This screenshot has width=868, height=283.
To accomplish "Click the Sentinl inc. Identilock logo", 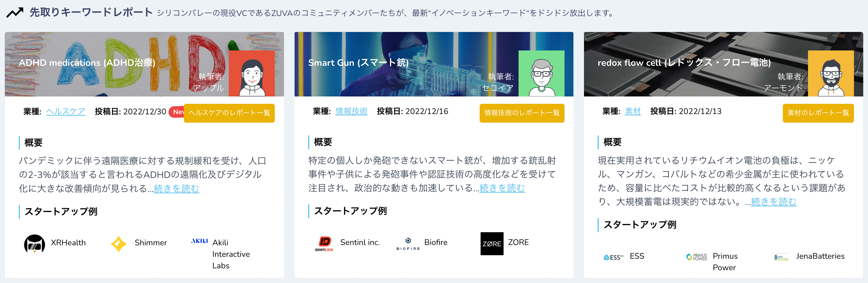I will coord(324,243).
